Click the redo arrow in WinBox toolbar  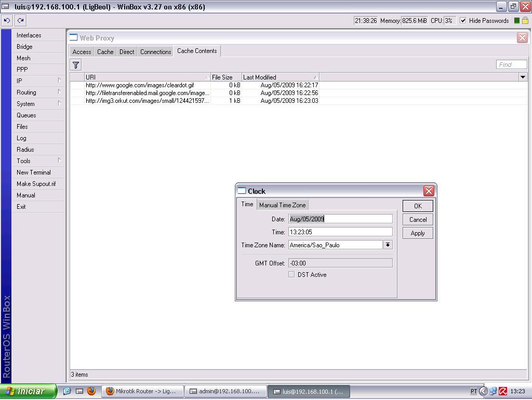(21, 21)
